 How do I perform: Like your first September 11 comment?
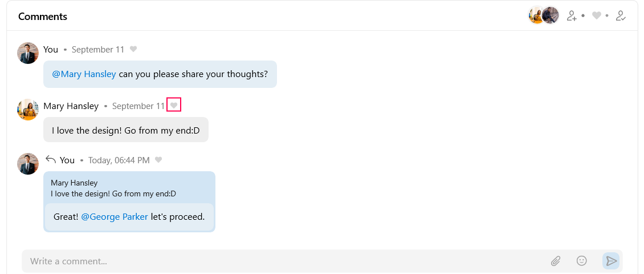point(133,49)
